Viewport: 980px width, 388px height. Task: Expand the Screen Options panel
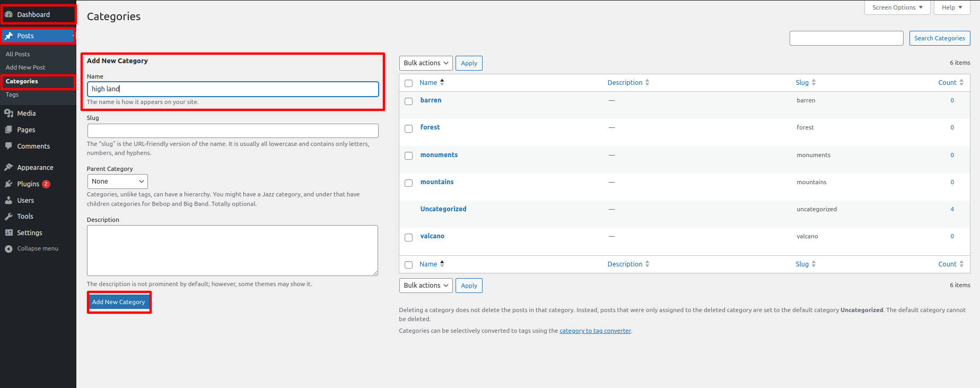[x=897, y=7]
